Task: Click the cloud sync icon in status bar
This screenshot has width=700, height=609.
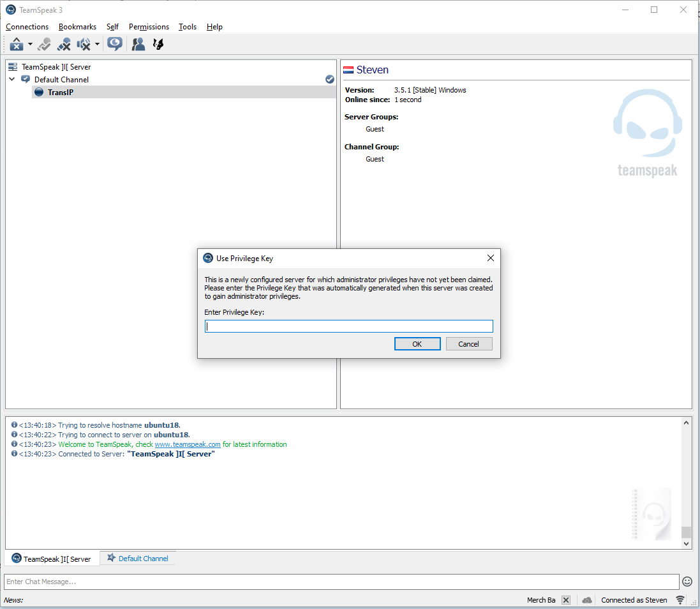Action: click(587, 600)
